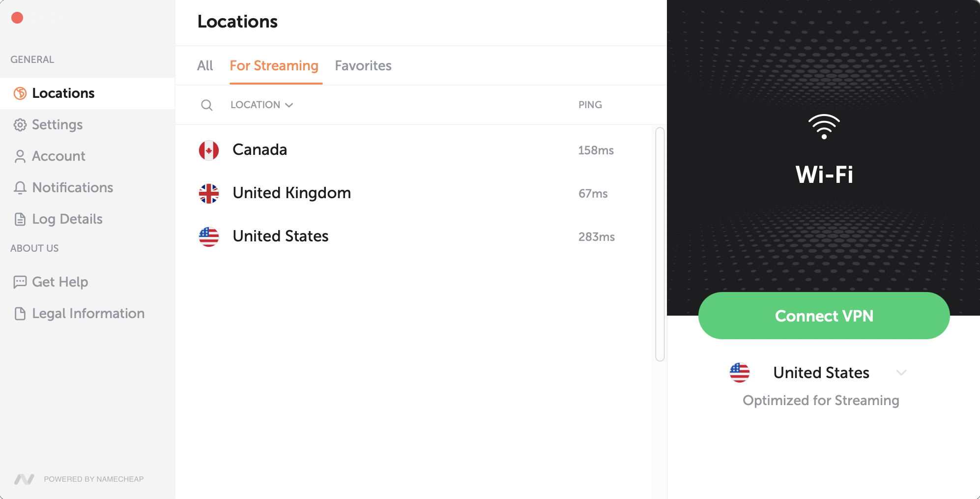Open the Favorites tab

tap(363, 66)
